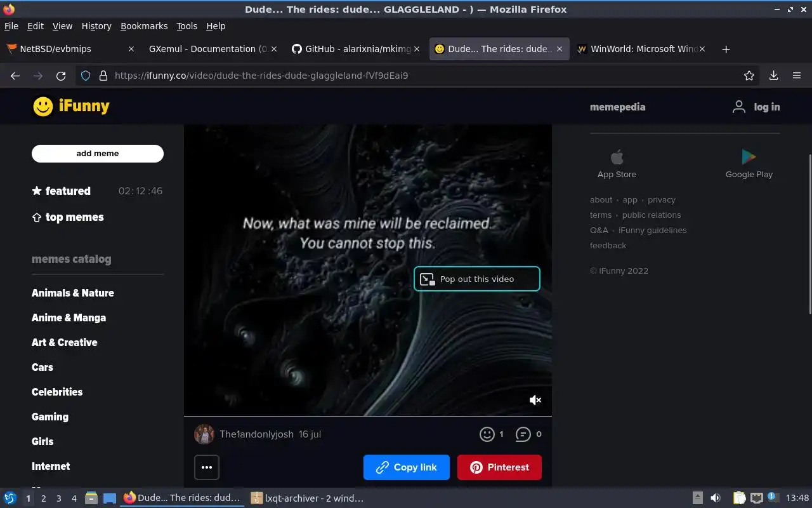Click the Copy link button

407,467
